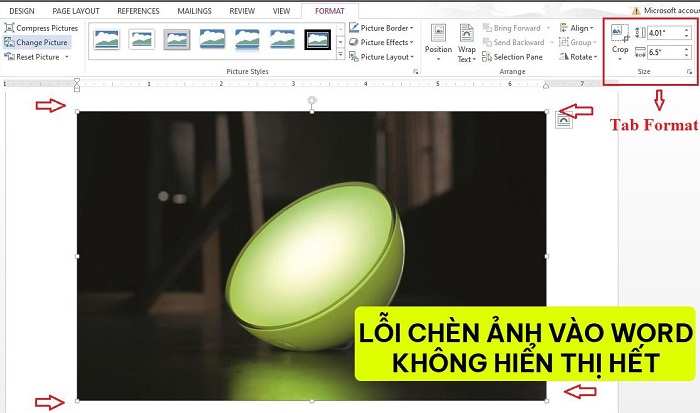
Task: Click Bring Forward
Action: [x=512, y=28]
